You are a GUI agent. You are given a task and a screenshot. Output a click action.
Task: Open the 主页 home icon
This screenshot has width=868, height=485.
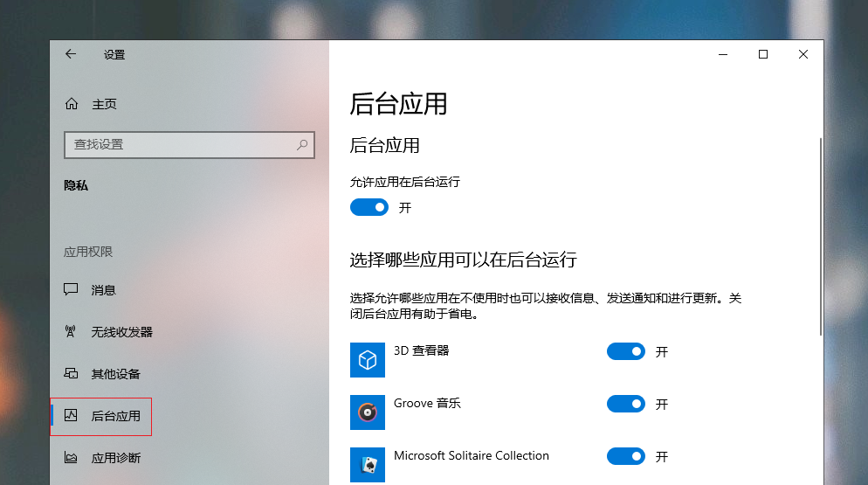(x=72, y=104)
